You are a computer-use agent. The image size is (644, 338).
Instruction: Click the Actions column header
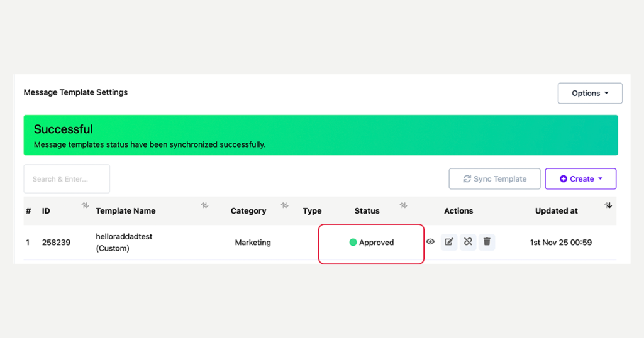(458, 211)
